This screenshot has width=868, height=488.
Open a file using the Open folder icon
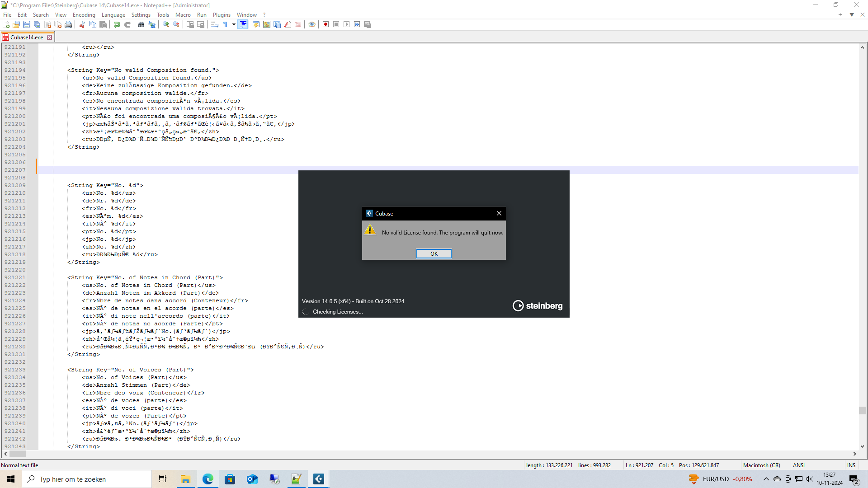(16, 24)
